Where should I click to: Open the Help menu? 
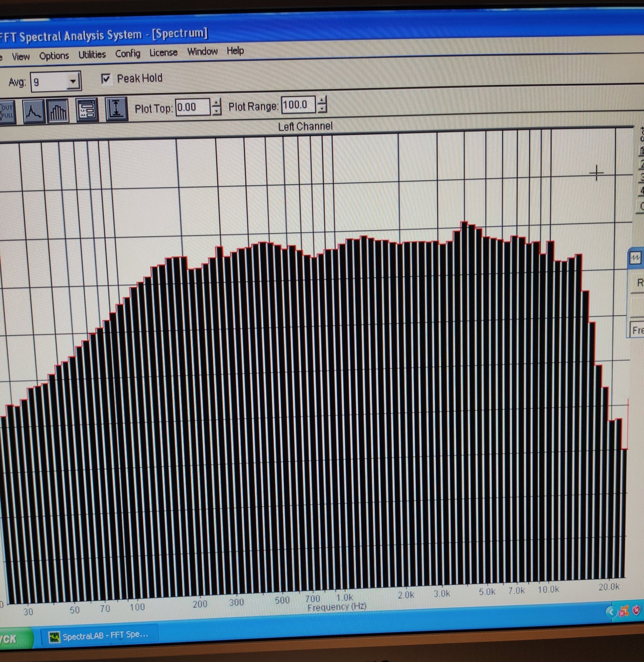236,51
